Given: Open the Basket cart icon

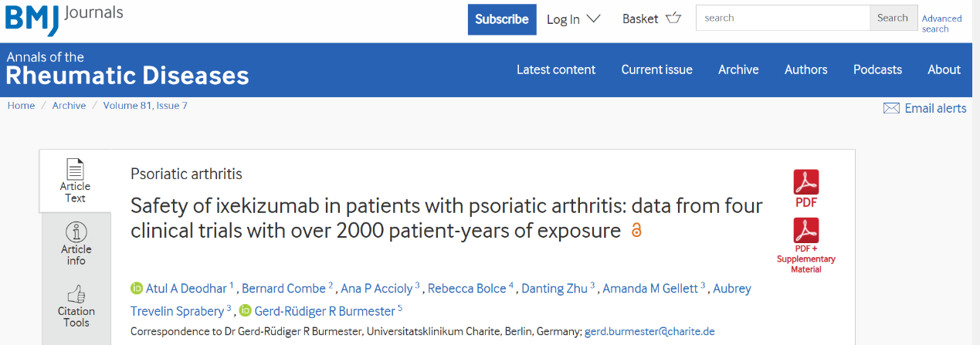Looking at the screenshot, I should pyautogui.click(x=673, y=19).
